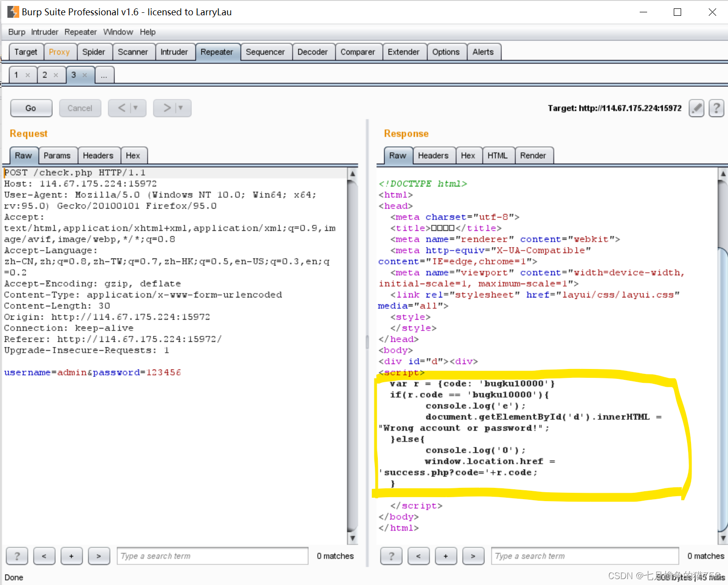Image resolution: width=728 pixels, height=585 pixels.
Task: Click the Response pane scroll up arrow
Action: click(x=723, y=174)
